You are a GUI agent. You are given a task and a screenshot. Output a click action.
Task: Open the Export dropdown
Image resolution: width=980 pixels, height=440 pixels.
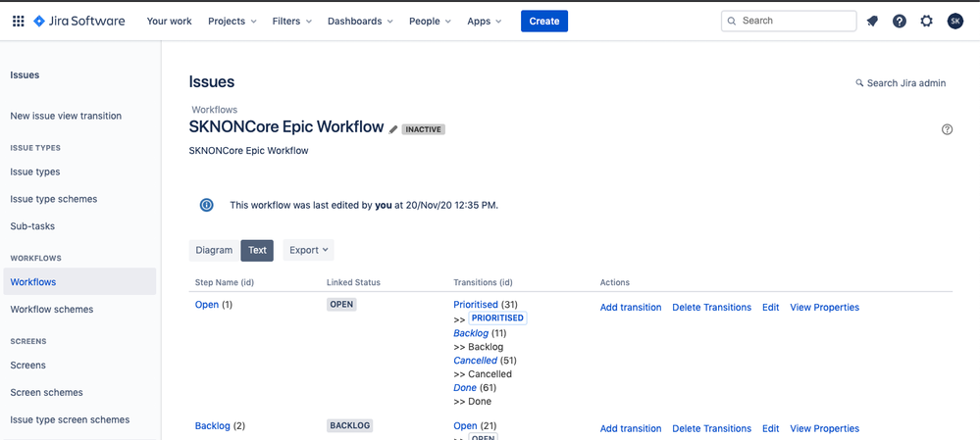pyautogui.click(x=309, y=250)
